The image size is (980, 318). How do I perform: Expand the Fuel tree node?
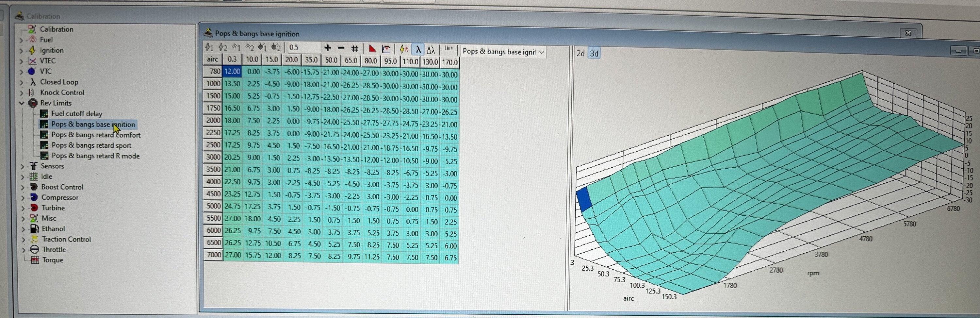click(x=21, y=40)
